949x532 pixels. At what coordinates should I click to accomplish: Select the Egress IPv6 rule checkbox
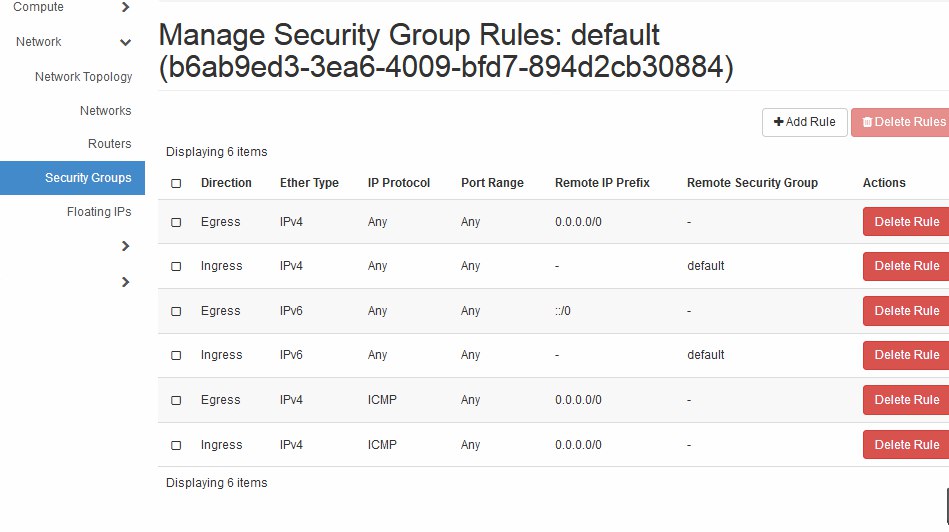pyautogui.click(x=176, y=311)
